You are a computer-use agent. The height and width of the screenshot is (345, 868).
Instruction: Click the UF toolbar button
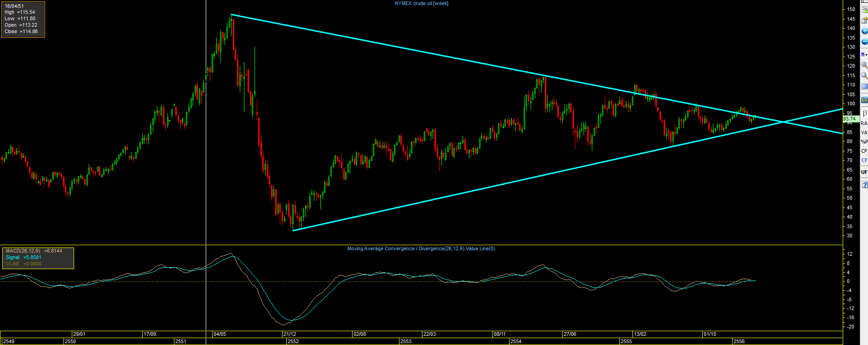coord(864,172)
